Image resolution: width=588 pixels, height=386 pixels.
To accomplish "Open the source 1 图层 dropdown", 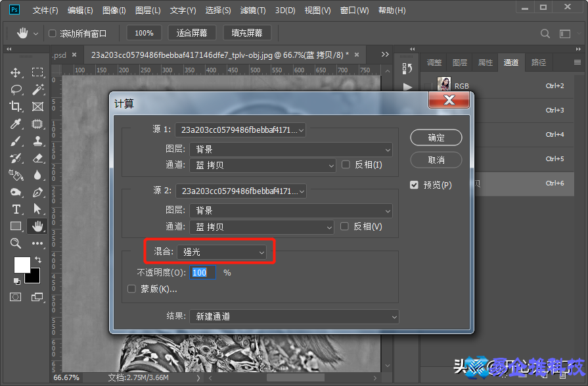I will [291, 149].
